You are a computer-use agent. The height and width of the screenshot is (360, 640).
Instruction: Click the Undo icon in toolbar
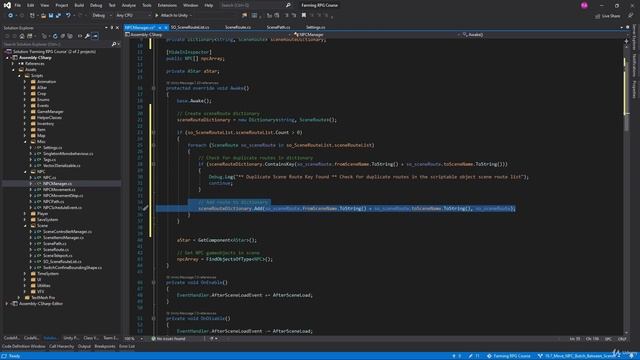(x=68, y=16)
